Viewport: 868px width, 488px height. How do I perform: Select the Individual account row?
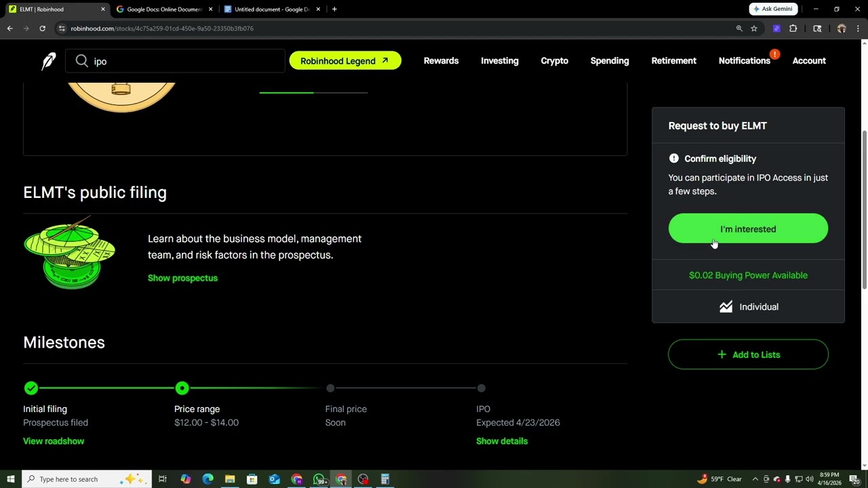tap(748, 307)
